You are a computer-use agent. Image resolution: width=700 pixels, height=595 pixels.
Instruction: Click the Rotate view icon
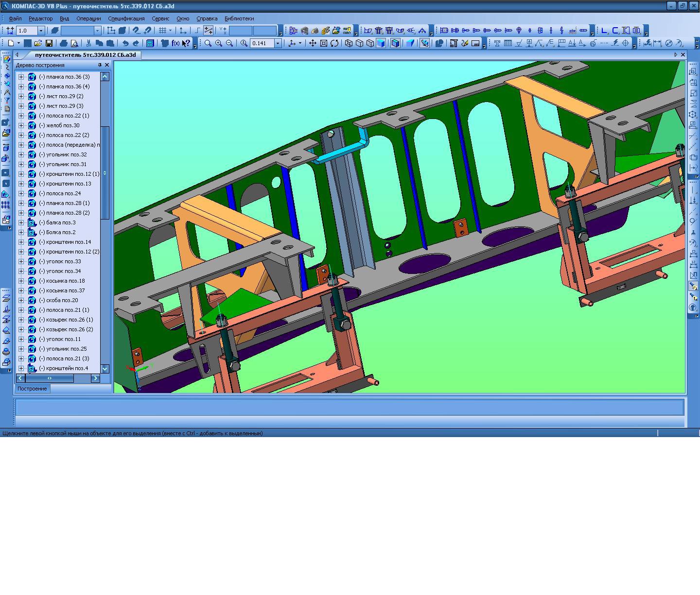click(x=334, y=43)
